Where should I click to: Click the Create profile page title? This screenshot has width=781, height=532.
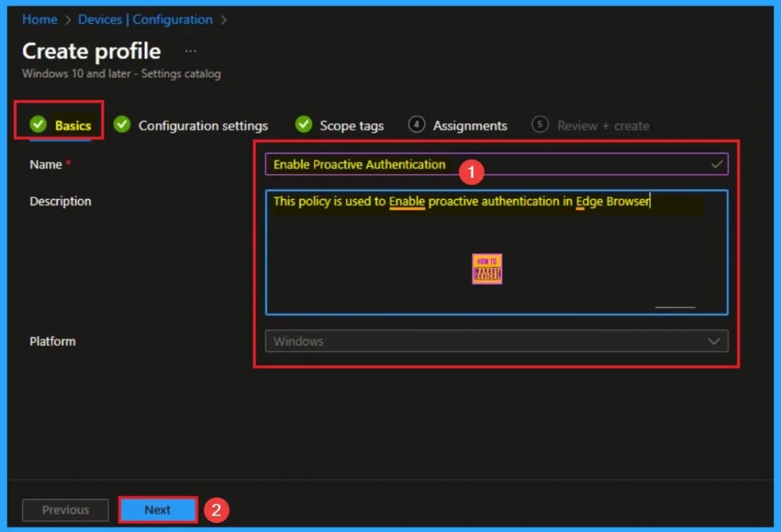[x=92, y=51]
